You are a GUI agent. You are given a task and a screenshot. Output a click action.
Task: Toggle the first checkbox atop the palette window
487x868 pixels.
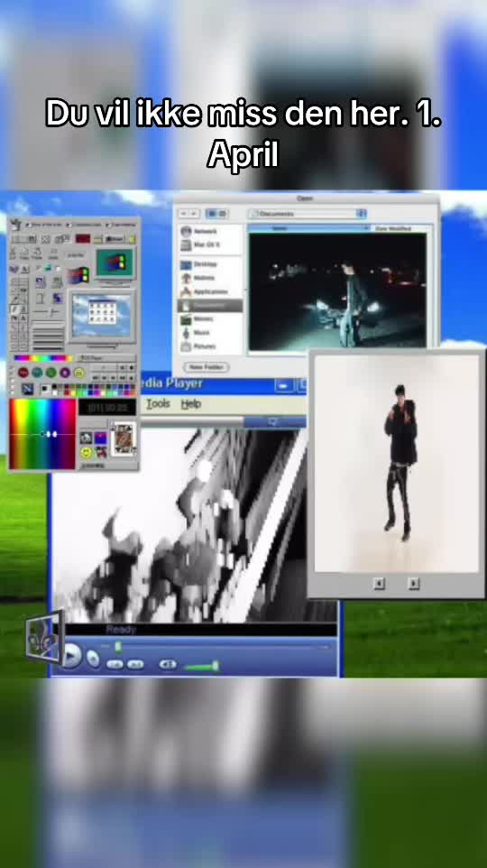[x=27, y=225]
